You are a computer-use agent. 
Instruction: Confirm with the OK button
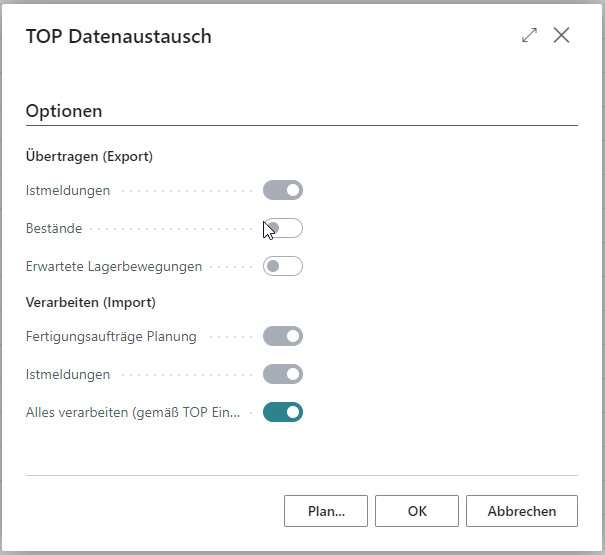pyautogui.click(x=417, y=511)
